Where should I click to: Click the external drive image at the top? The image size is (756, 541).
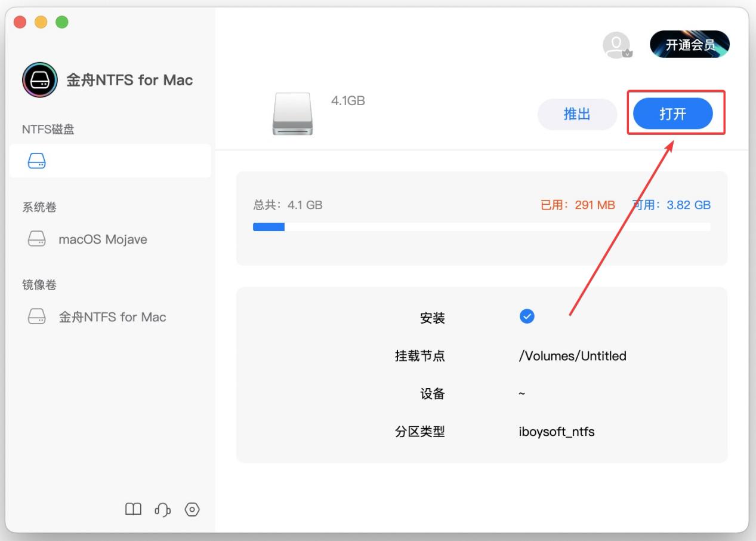(292, 113)
